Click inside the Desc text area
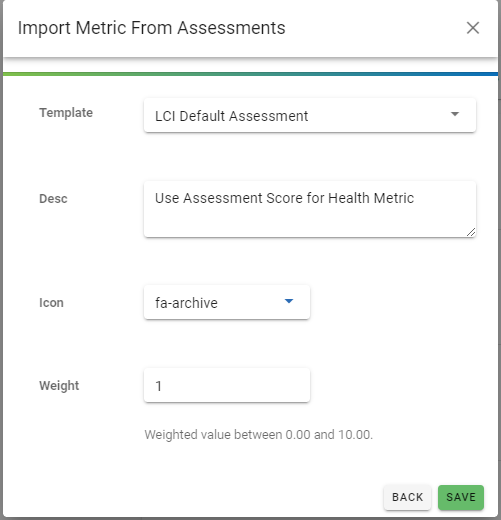 (310, 209)
